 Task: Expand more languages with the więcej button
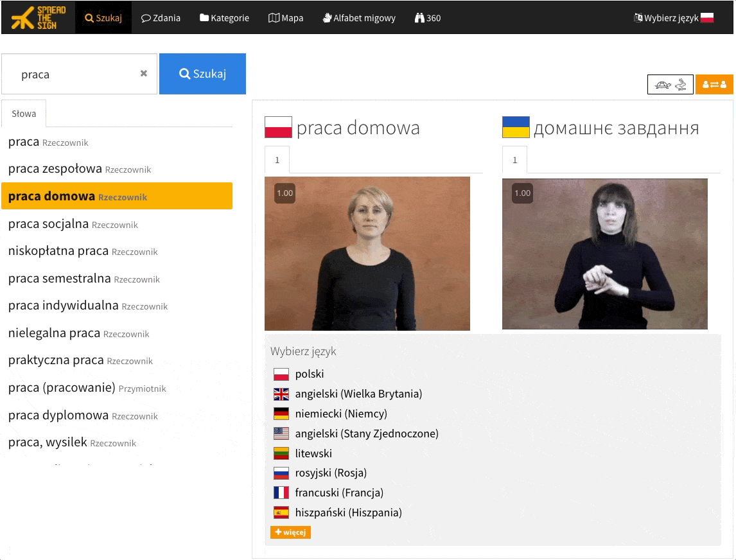click(x=290, y=532)
